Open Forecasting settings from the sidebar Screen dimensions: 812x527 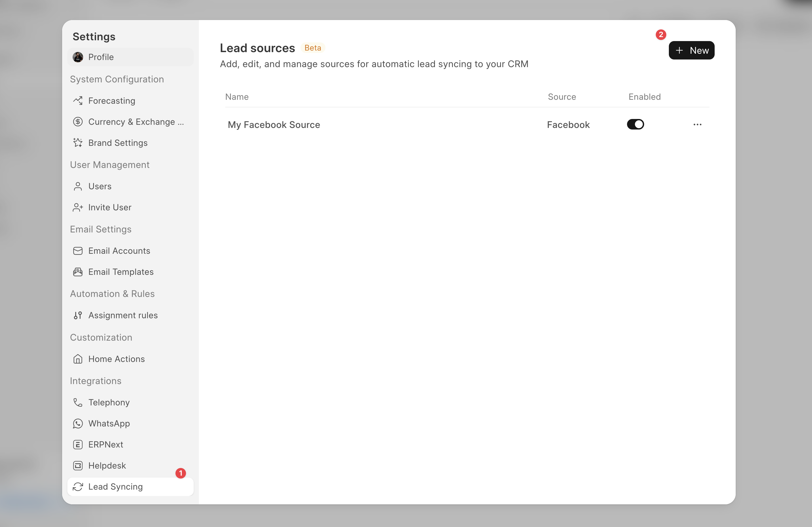[112, 100]
